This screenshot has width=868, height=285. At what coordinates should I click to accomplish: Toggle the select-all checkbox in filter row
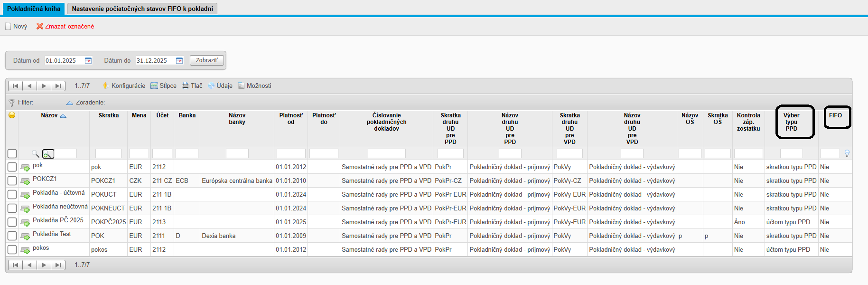(12, 153)
